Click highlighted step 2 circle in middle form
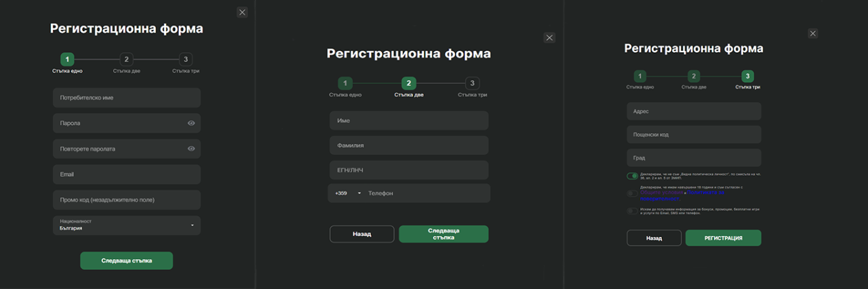This screenshot has height=289, width=868. (x=408, y=83)
